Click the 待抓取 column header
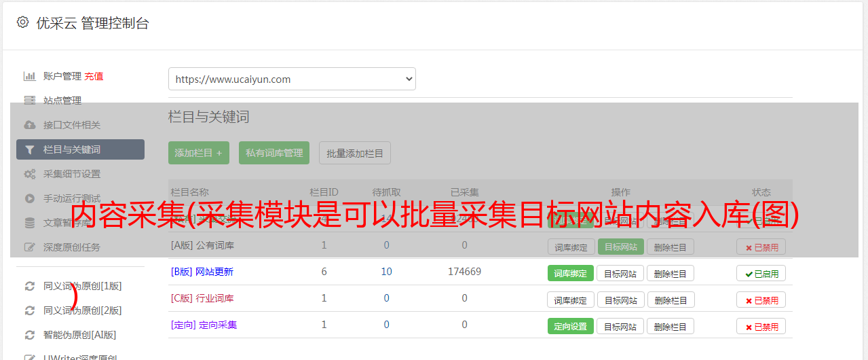Screen dimensions: 868x360 point(386,192)
